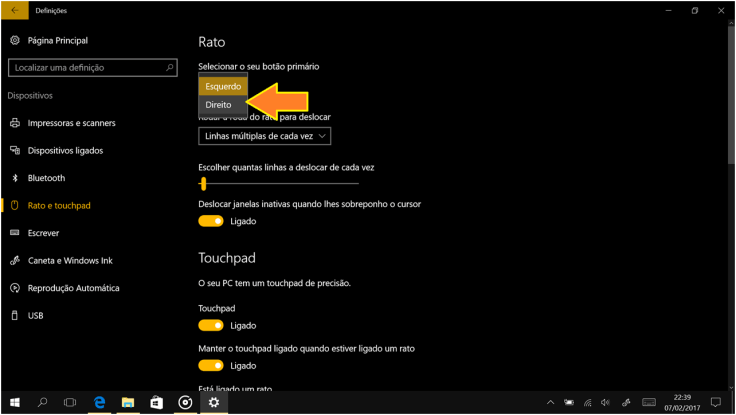The image size is (736, 415).
Task: Click the Microsoft Store taskbar icon
Action: (x=156, y=403)
